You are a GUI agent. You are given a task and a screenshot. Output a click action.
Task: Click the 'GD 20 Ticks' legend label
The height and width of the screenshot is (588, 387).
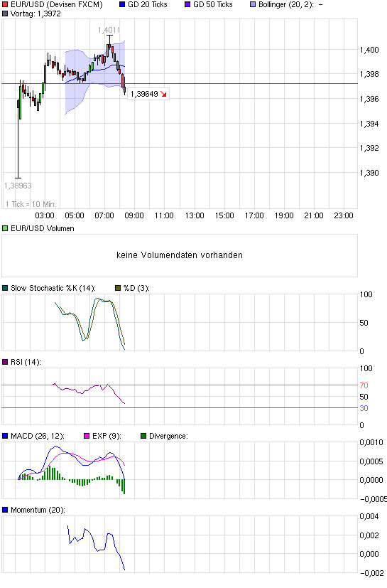148,4
